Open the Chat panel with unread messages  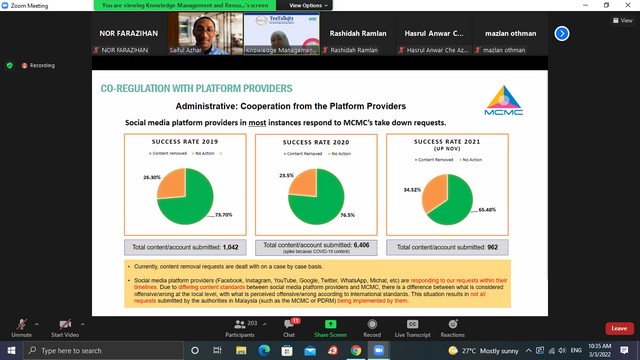click(x=289, y=324)
